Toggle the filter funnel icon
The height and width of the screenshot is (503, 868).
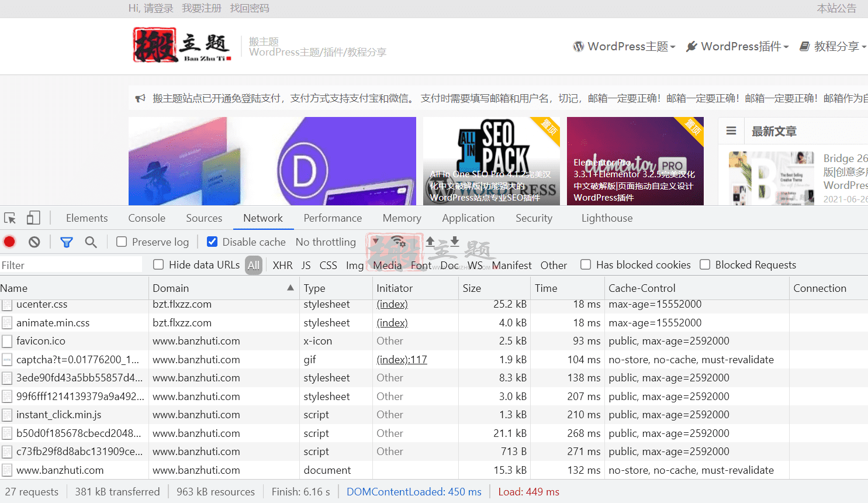[67, 242]
